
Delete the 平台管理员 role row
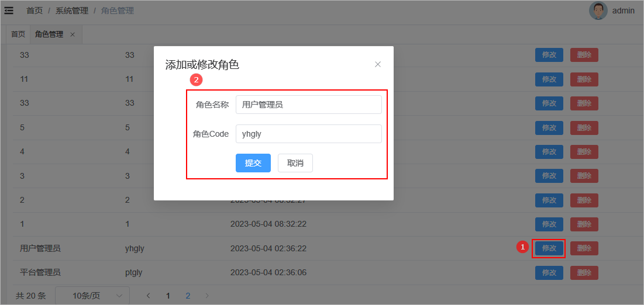584,273
